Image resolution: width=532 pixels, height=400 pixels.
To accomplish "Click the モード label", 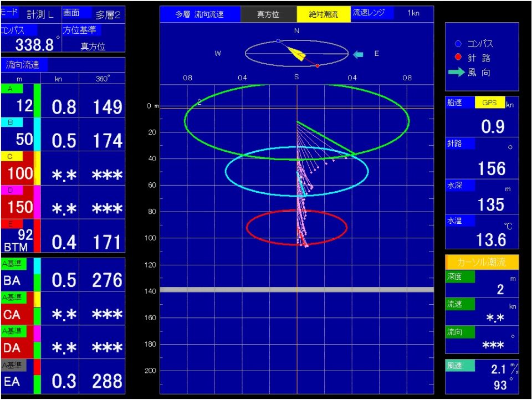I will click(x=9, y=12).
